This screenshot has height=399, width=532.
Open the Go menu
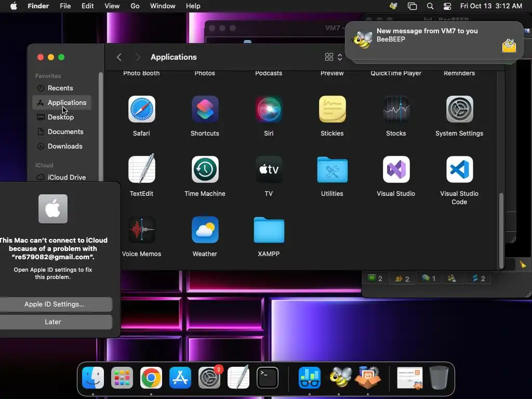[x=135, y=6]
